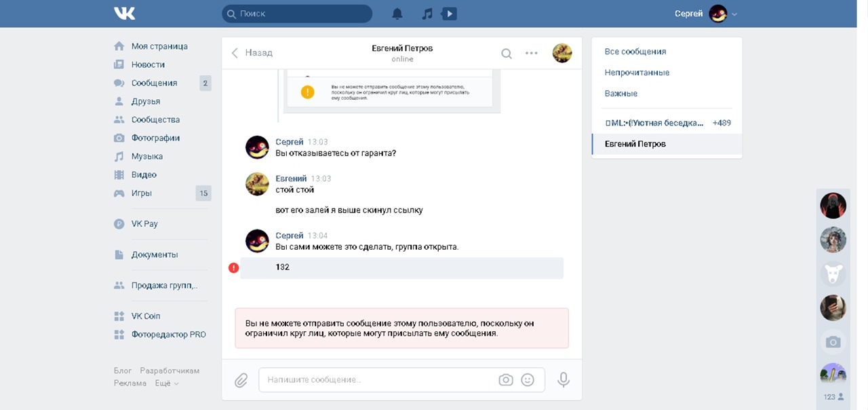This screenshot has height=410, width=868.
Task: Click the paperclip attach file icon
Action: [x=241, y=380]
